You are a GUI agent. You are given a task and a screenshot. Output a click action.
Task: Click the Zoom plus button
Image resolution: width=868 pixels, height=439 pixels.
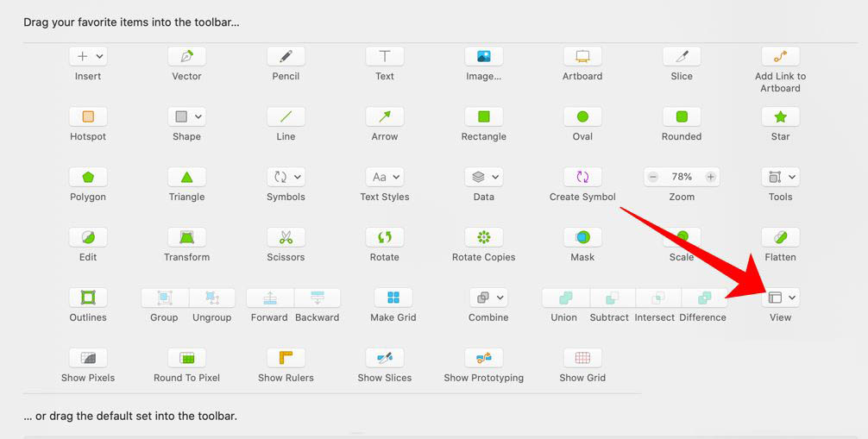(710, 177)
